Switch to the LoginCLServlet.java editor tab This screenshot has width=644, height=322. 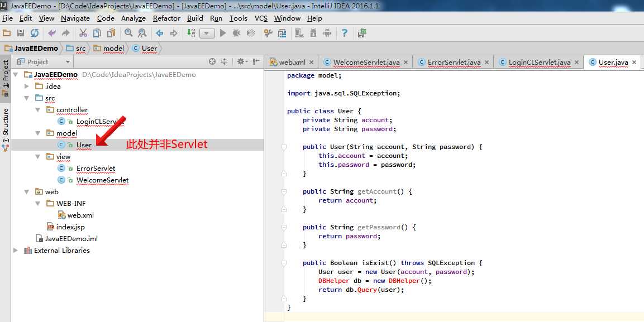(539, 63)
